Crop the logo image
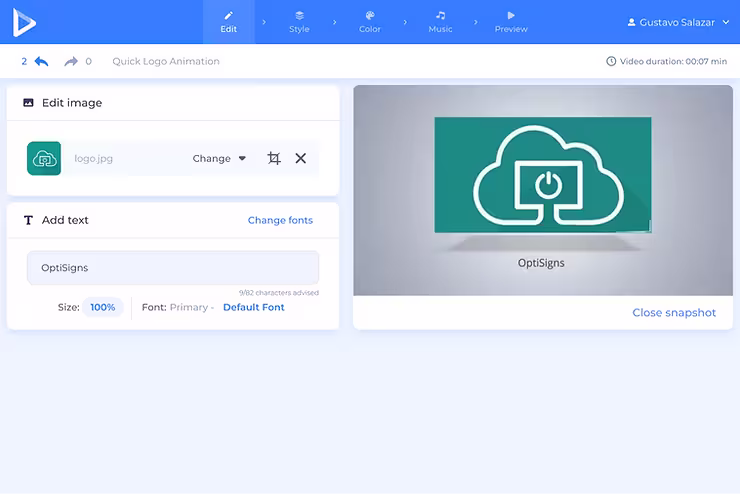 click(274, 158)
